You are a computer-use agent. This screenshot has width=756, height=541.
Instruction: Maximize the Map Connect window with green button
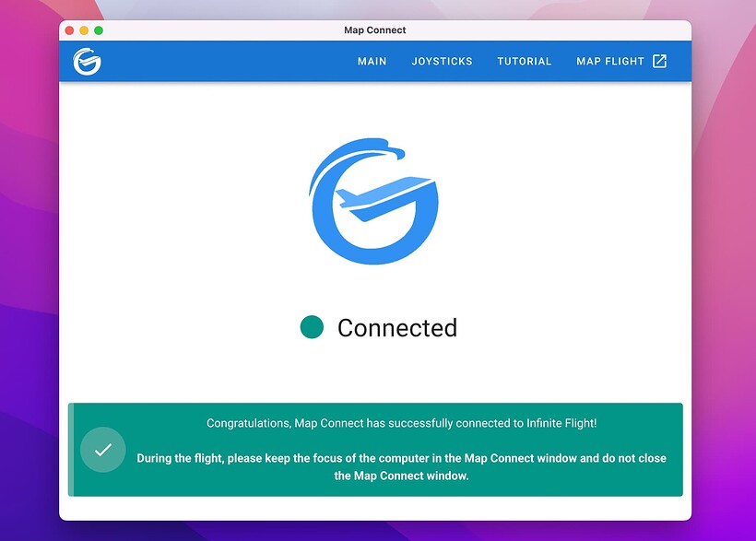click(99, 30)
